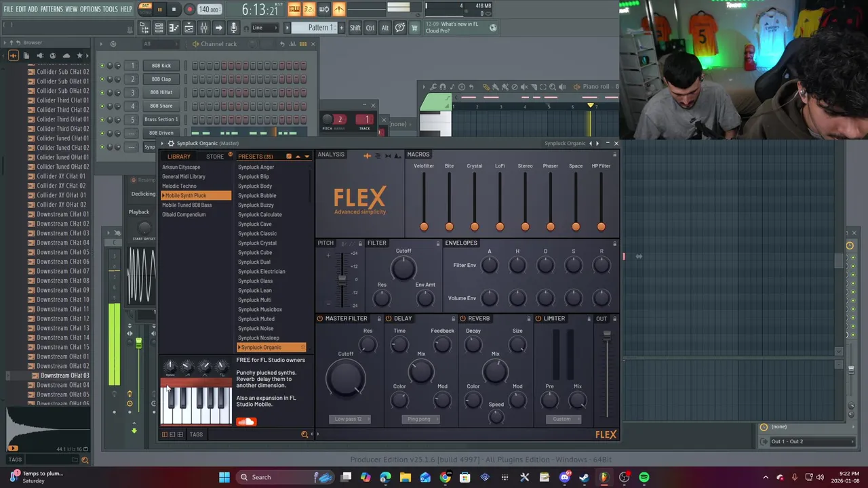Click the TAGS button in FLEX browser
This screenshot has width=868, height=488.
coord(196,434)
